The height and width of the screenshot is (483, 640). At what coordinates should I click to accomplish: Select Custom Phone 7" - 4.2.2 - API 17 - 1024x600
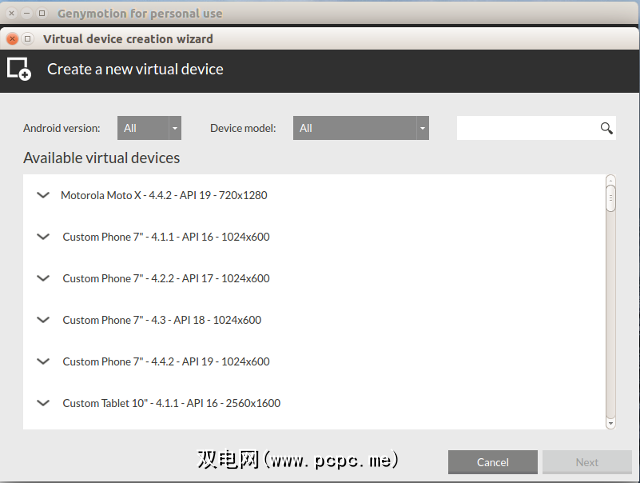pos(166,278)
